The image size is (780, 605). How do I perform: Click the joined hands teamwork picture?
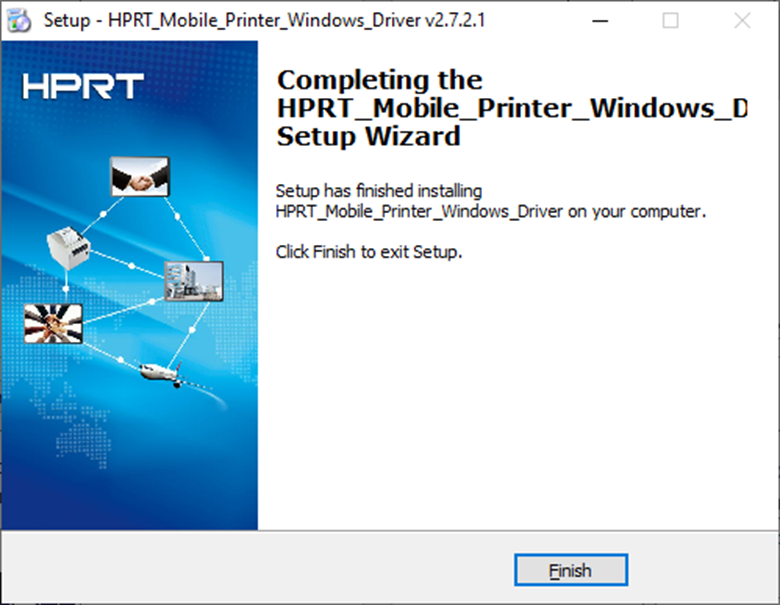pos(52,322)
